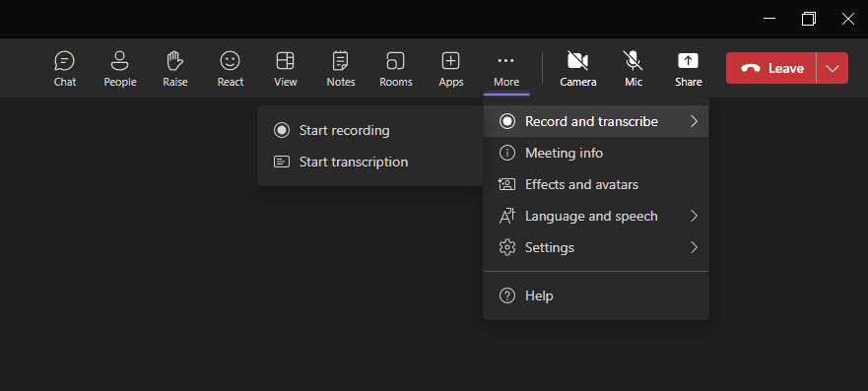Click the red Leave button
The image size is (868, 391).
(771, 68)
